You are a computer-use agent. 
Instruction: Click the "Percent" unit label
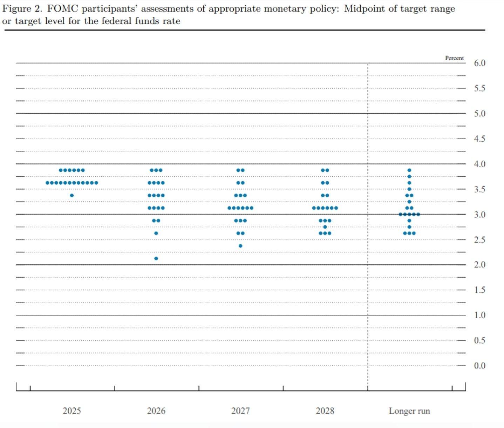tap(454, 58)
